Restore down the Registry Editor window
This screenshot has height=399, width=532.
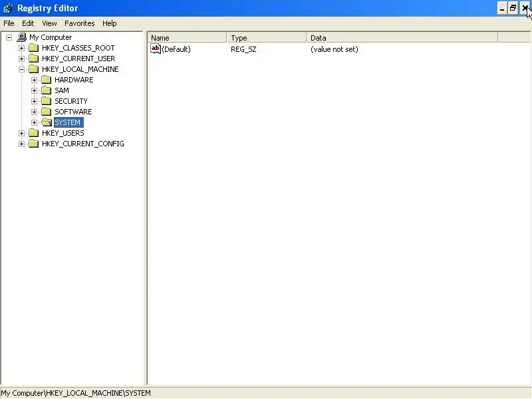pos(513,8)
